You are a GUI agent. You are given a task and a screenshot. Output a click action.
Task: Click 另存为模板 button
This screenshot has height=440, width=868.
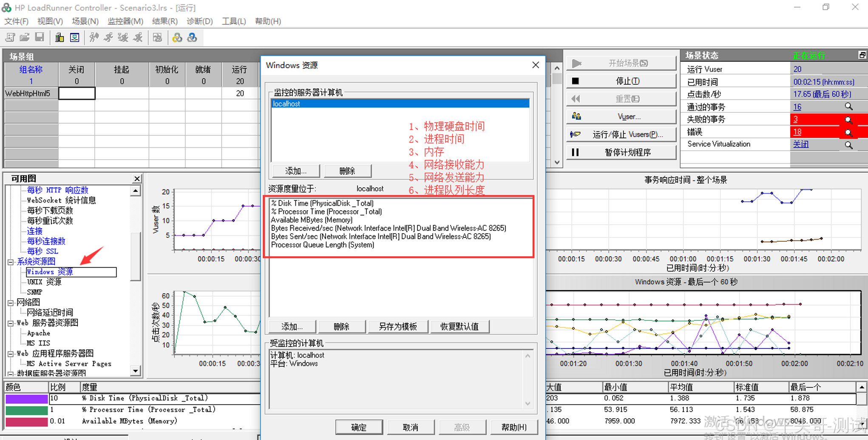(x=398, y=326)
